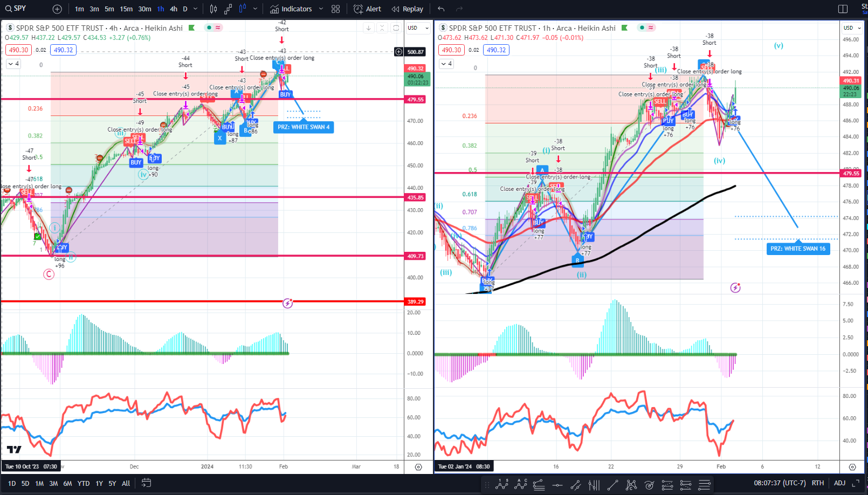Image resolution: width=868 pixels, height=495 pixels.
Task: Toggle market status indicator on right chart
Action: tap(642, 27)
